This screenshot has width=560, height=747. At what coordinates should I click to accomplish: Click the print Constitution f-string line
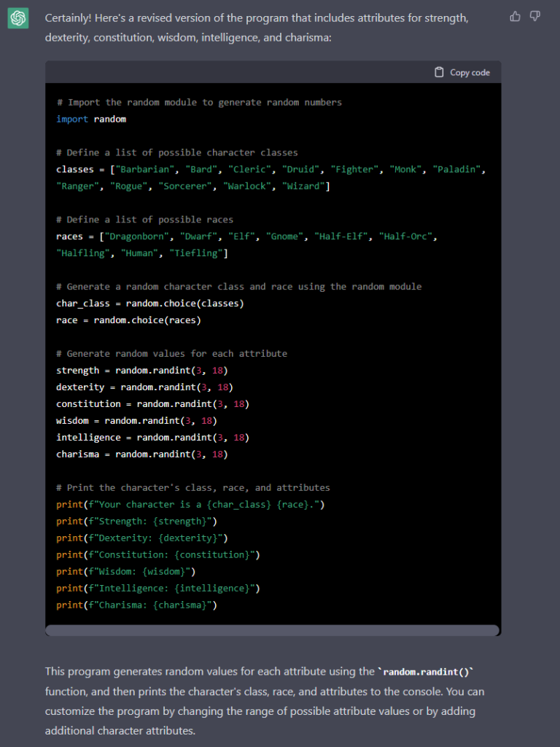coord(158,554)
